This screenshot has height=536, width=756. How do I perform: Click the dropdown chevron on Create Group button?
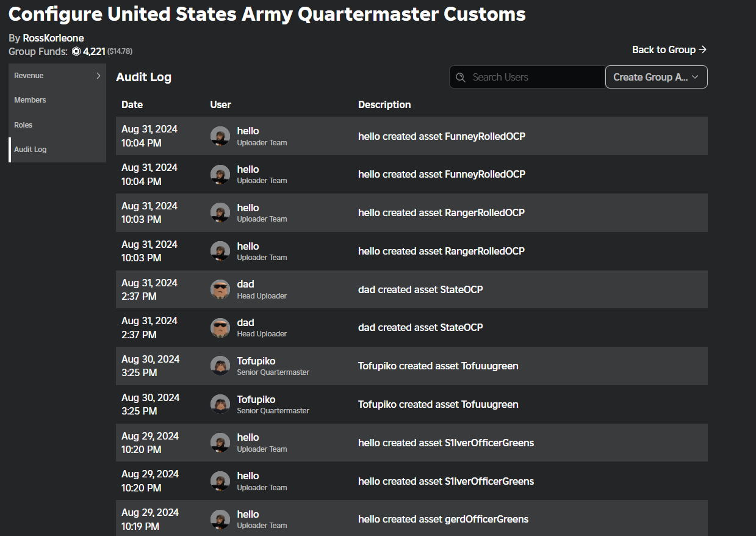click(x=695, y=77)
